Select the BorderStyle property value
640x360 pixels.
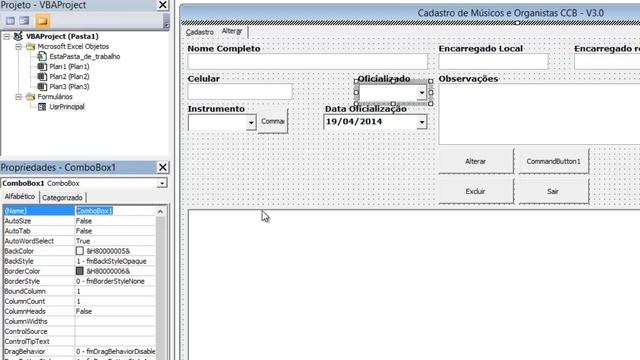coord(115,281)
